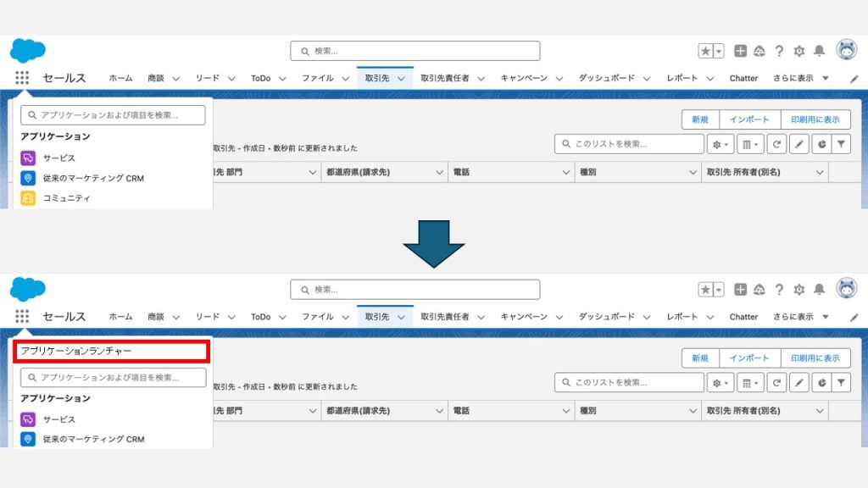Screen dimensions: 868x488
Task: Open さらに表示 menu in lower screenshot
Action: [800, 317]
